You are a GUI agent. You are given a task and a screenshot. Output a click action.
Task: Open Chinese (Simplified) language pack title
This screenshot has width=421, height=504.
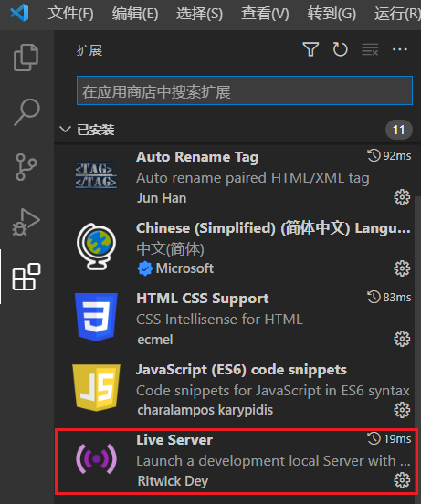pos(273,228)
